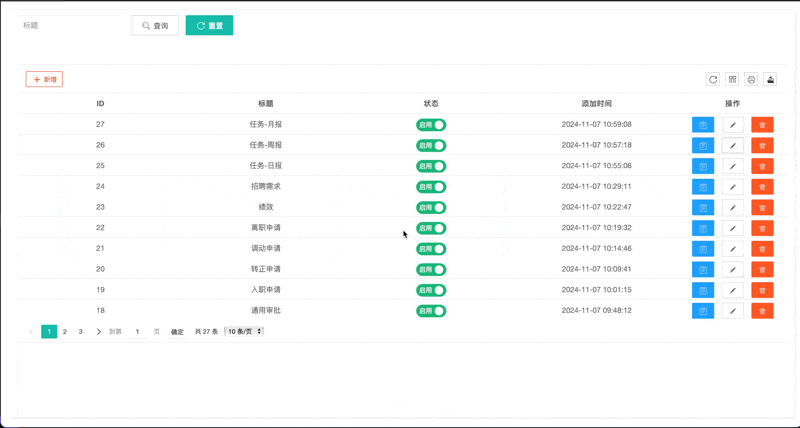Delete the 离职申请 row
Screen dimensions: 800x428
click(762, 228)
